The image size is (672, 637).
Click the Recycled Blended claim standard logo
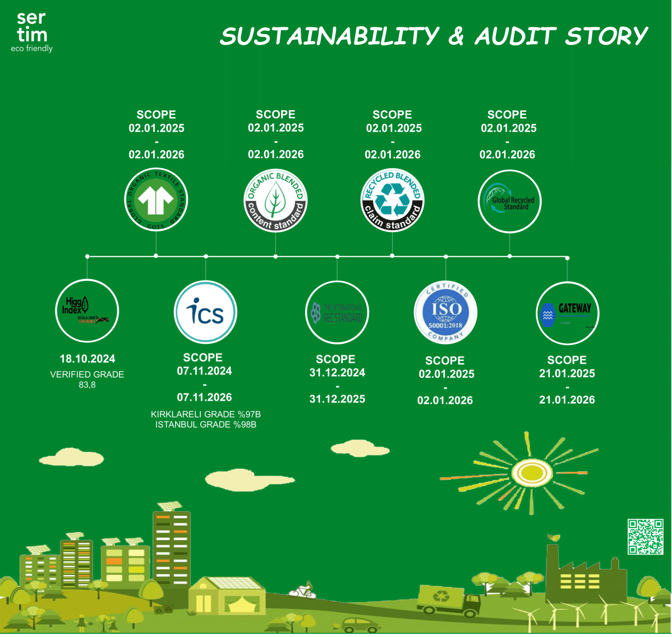(x=392, y=200)
